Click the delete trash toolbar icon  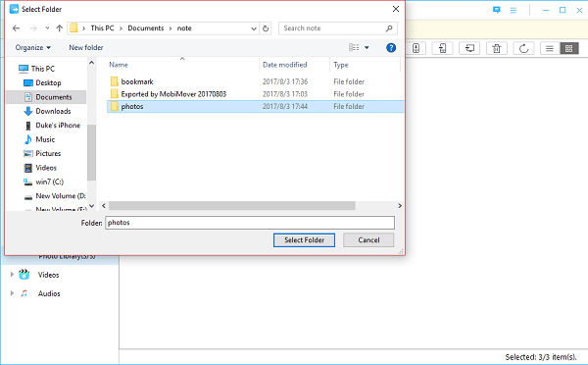[497, 48]
